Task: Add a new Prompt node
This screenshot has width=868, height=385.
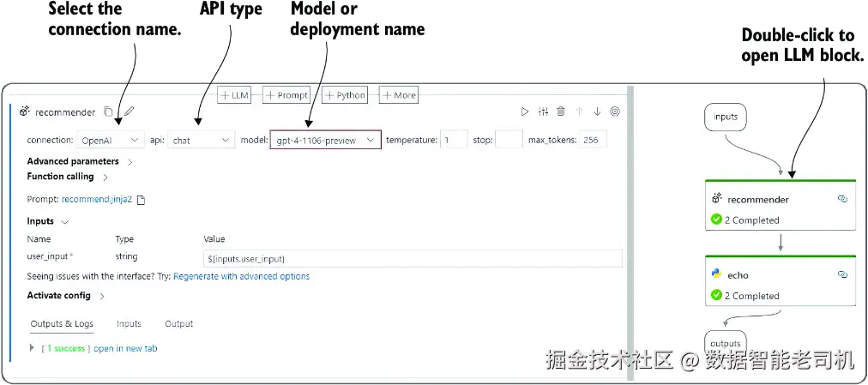Action: pos(286,95)
